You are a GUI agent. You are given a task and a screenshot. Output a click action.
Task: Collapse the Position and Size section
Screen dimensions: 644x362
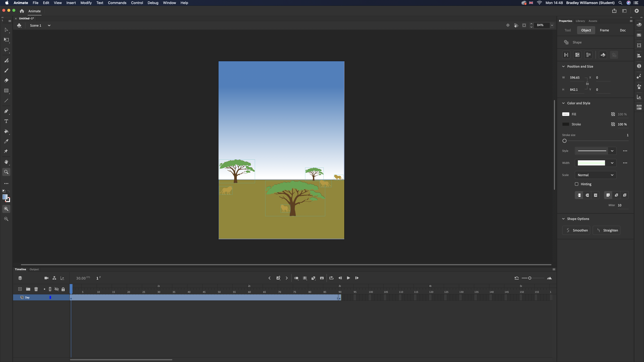563,66
